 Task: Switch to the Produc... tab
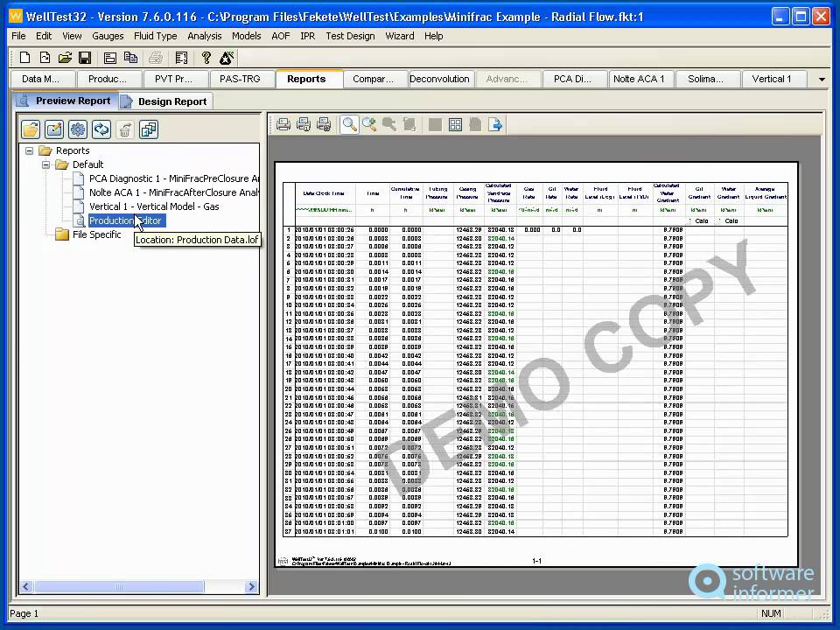109,80
